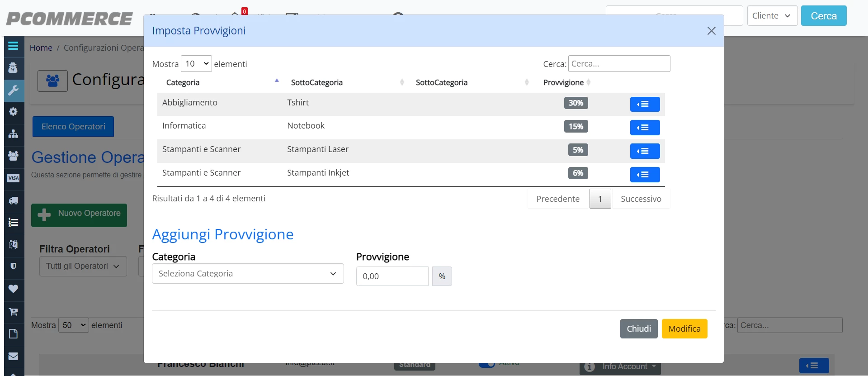
Task: Open the Seleziona Categoria dropdown
Action: coord(248,274)
